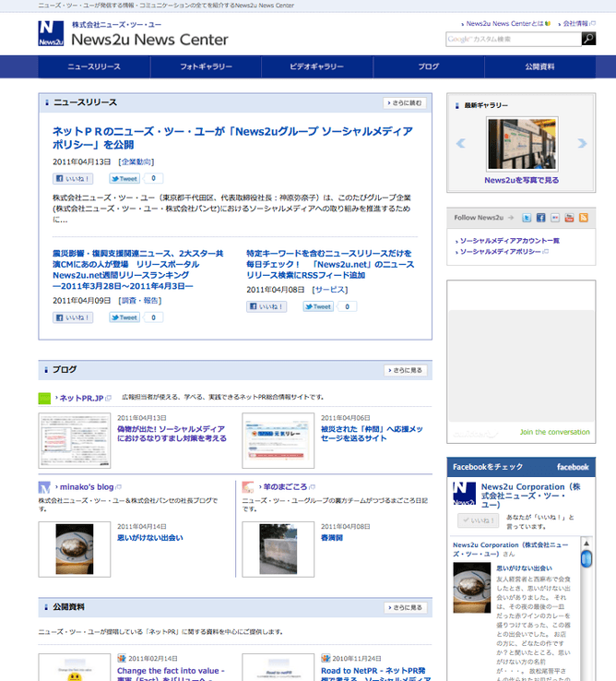Screen dimensions: 616x681
Task: Click 調査・報告 category tag
Action: (140, 301)
